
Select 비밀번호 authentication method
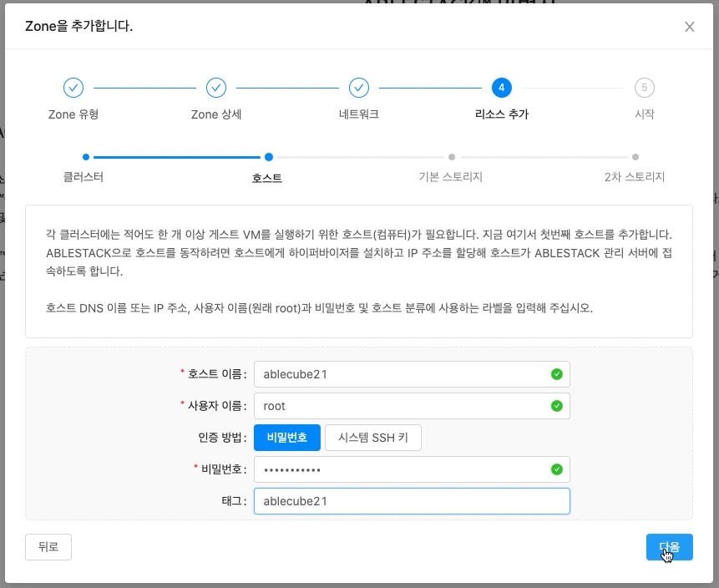click(286, 437)
